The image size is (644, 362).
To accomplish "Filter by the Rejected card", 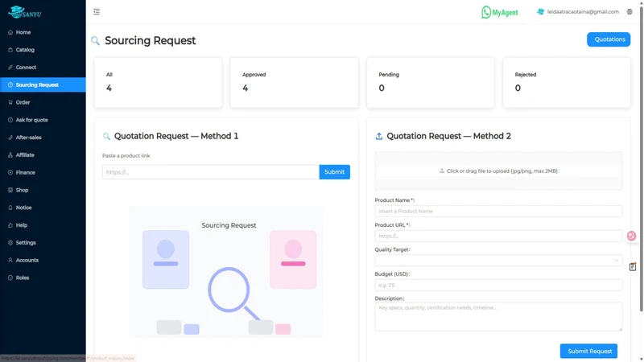I will click(567, 83).
